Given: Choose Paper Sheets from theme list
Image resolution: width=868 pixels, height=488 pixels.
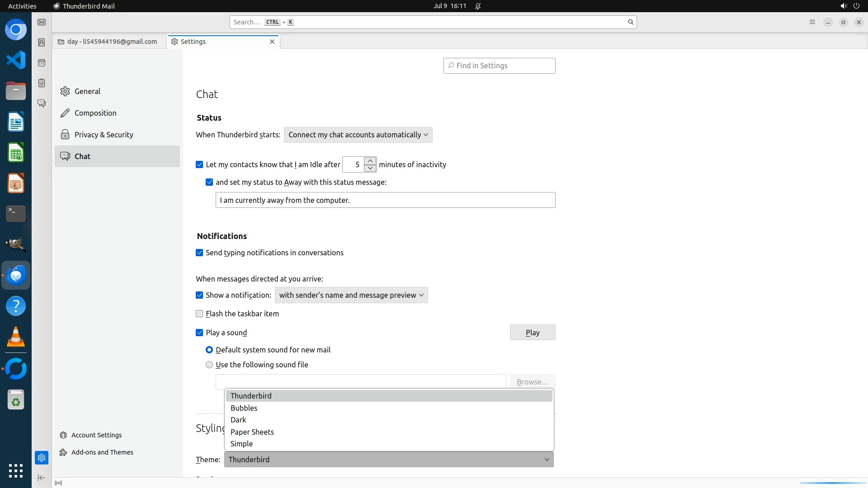Looking at the screenshot, I should 252,432.
